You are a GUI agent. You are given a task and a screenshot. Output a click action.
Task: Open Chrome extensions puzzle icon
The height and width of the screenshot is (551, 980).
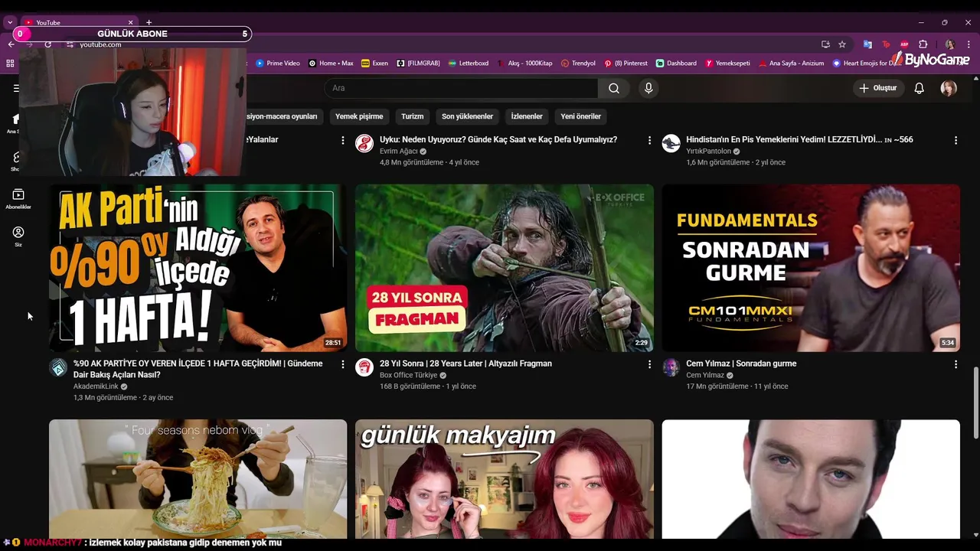[923, 44]
